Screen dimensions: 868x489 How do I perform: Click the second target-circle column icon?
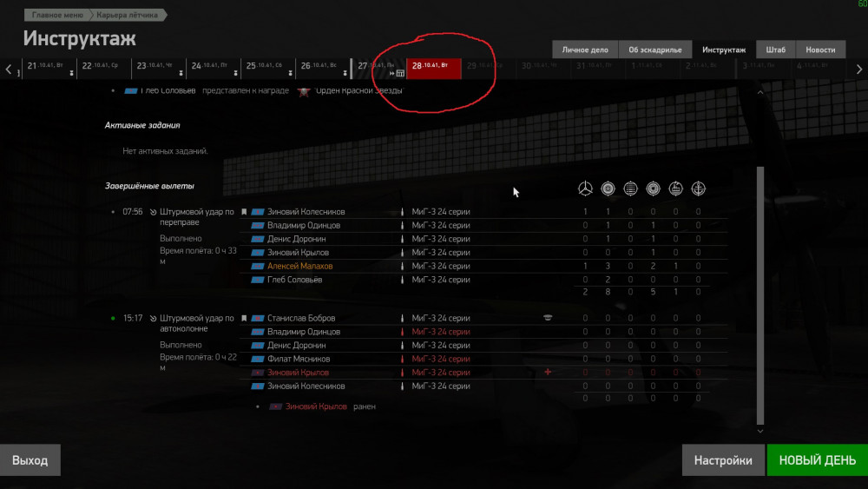[x=654, y=188]
